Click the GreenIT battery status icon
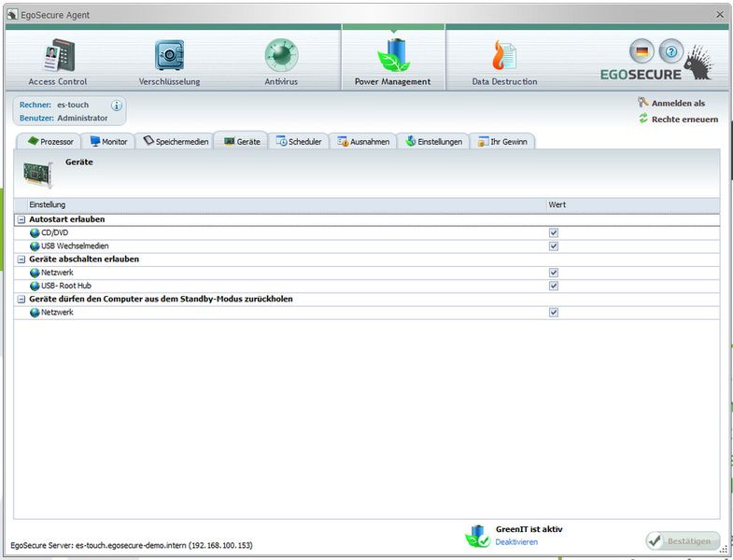Screen dimensions: 733x560 pyautogui.click(x=477, y=536)
